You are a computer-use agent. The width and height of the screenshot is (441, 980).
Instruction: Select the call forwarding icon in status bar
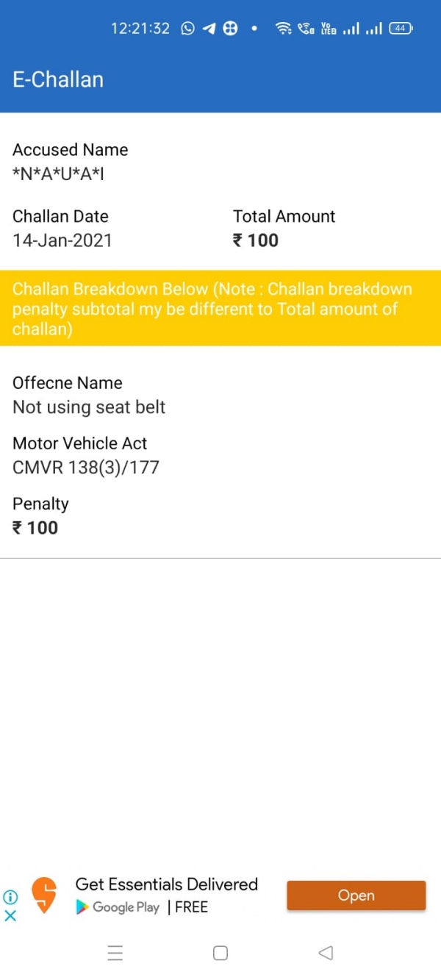(x=304, y=28)
